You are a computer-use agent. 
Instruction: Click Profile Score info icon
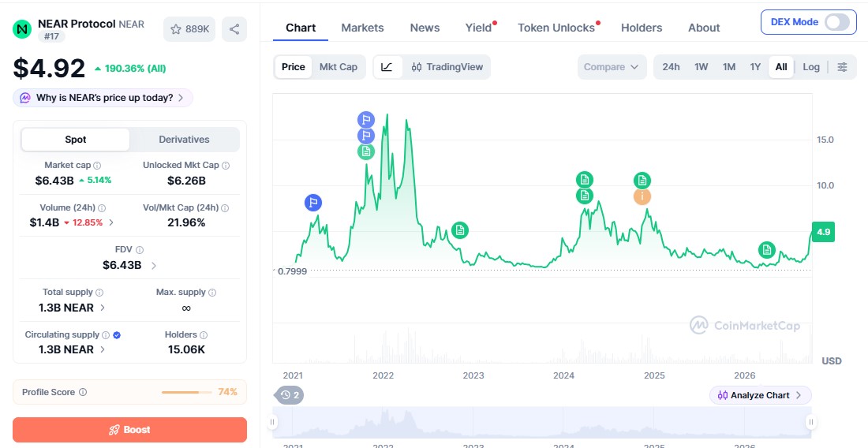point(83,392)
